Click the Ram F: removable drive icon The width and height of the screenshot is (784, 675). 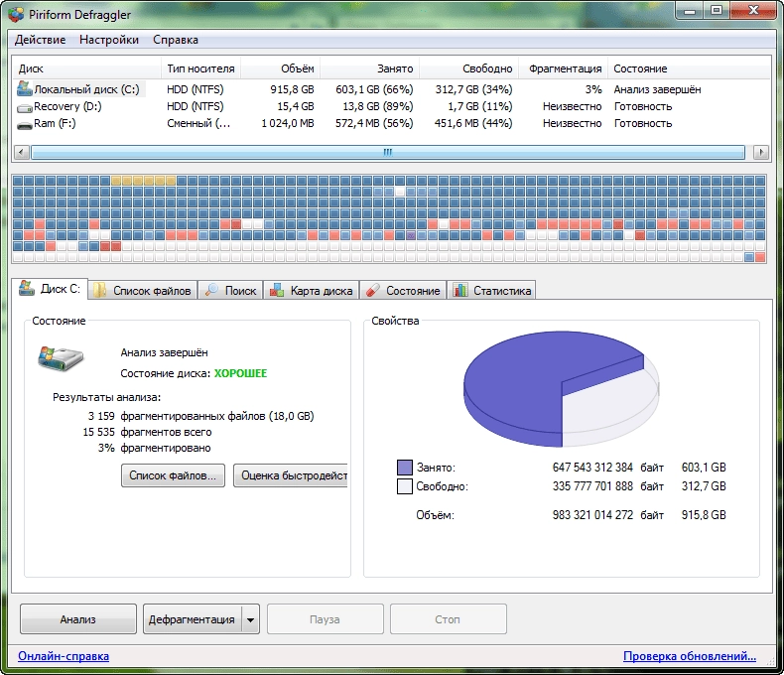coord(25,125)
